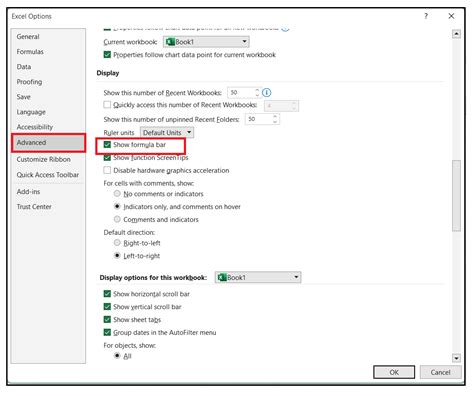Click the scroll up arrow
Image resolution: width=474 pixels, height=396 pixels.
[x=456, y=34]
